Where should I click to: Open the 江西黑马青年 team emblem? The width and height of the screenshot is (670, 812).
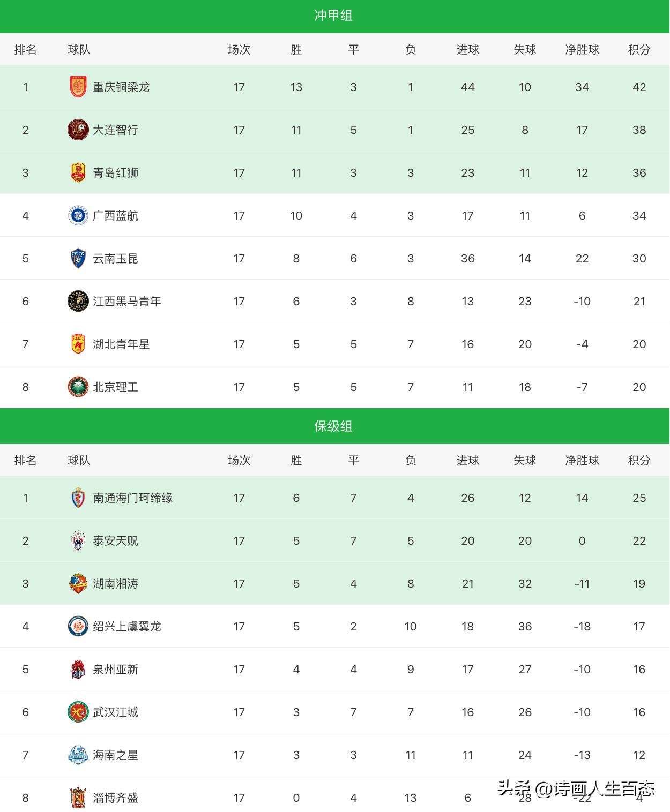coord(78,302)
